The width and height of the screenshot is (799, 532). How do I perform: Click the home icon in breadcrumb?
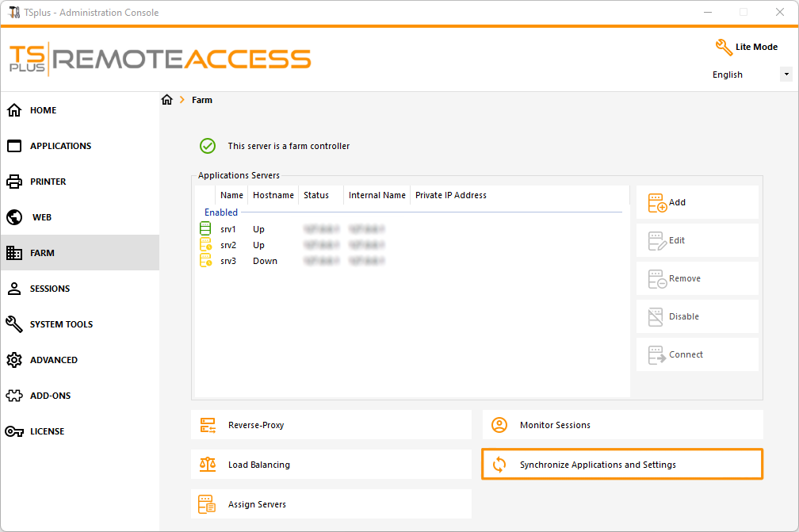click(x=166, y=100)
